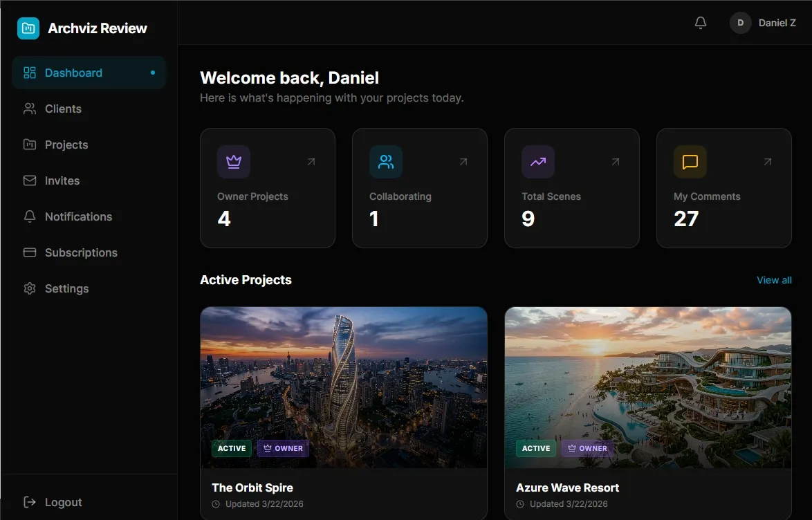Open the arrow on the Owner Projects card

click(311, 161)
